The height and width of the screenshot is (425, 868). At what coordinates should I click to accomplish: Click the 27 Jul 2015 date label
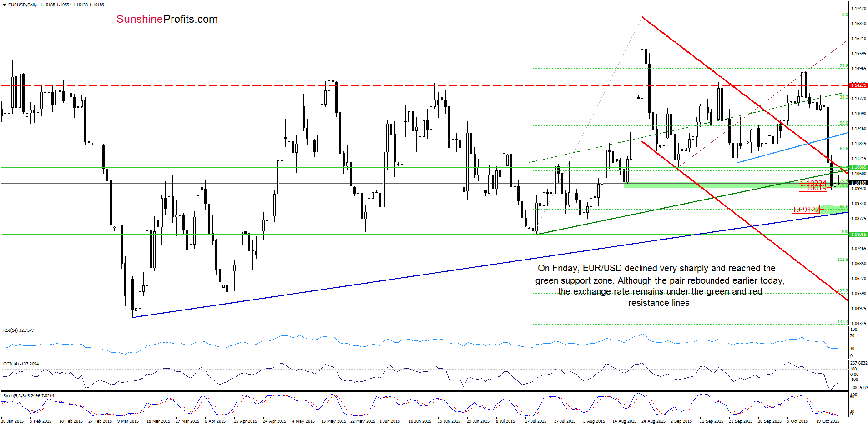point(565,421)
